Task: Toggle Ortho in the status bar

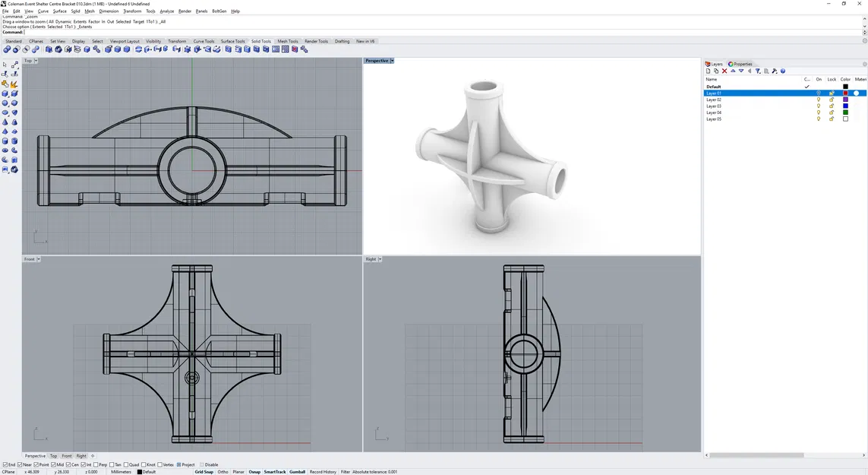Action: click(x=223, y=472)
